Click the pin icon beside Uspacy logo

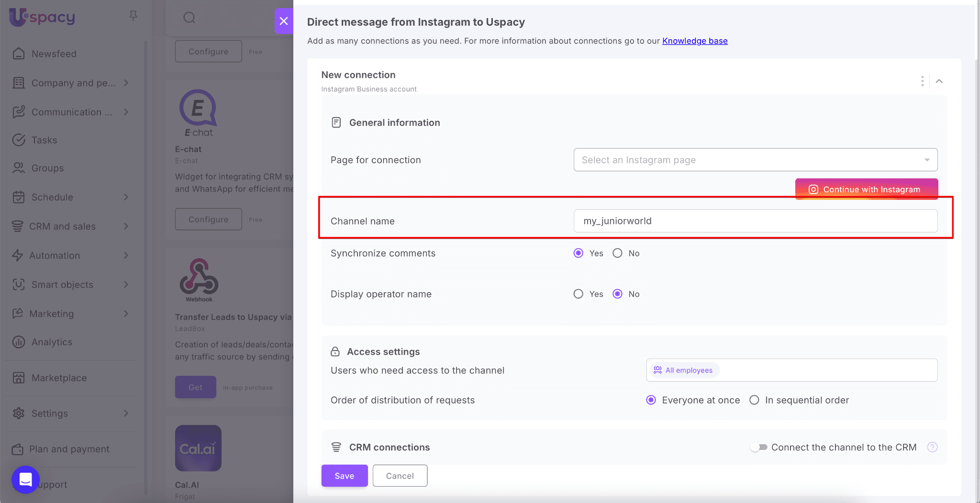133,16
